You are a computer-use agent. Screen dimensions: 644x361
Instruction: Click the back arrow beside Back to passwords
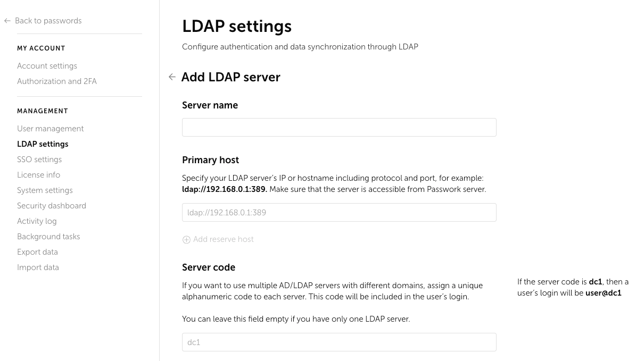7,20
